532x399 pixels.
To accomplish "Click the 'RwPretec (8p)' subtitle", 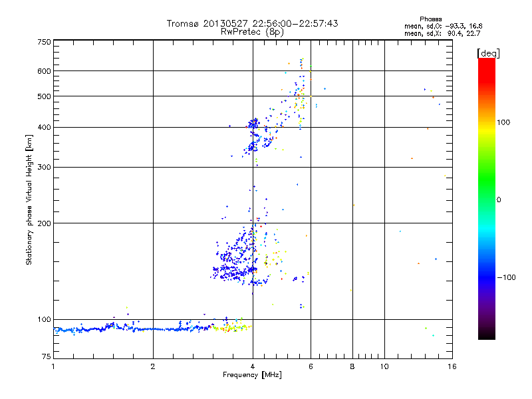I will click(x=252, y=32).
